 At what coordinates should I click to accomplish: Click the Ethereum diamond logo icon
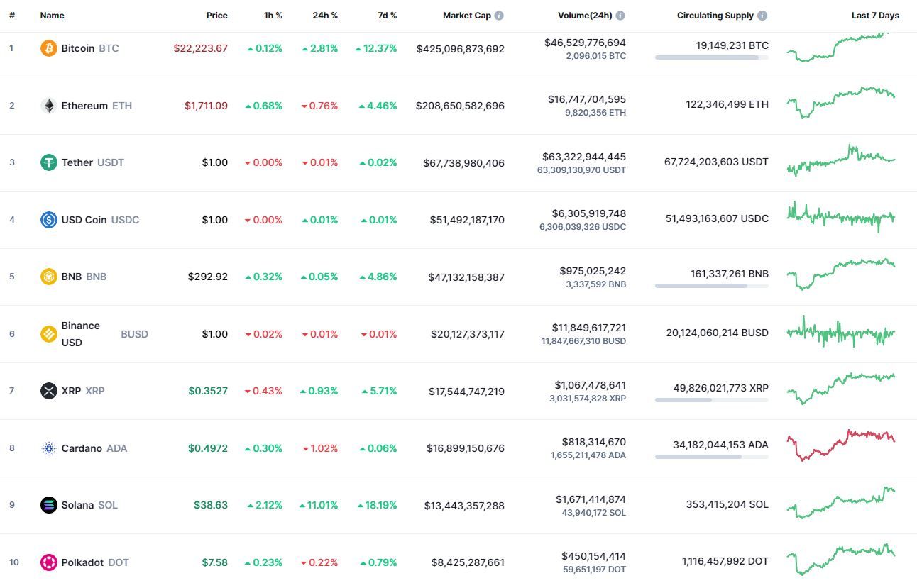(48, 106)
